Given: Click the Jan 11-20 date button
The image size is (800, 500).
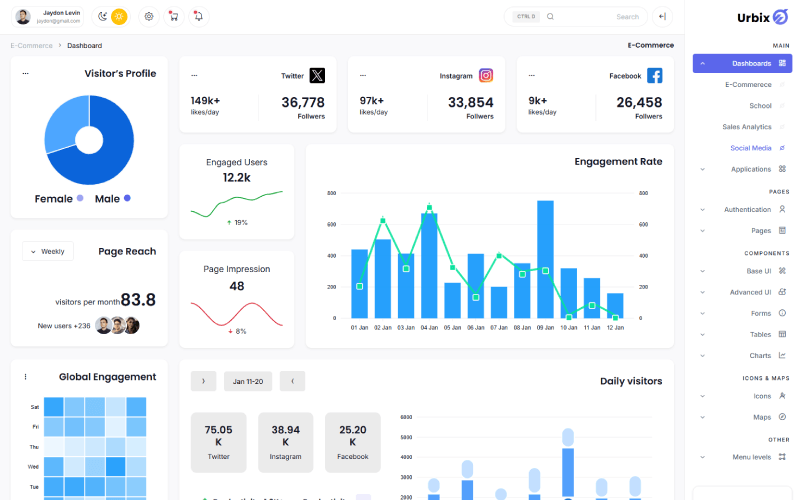Looking at the screenshot, I should (x=248, y=381).
